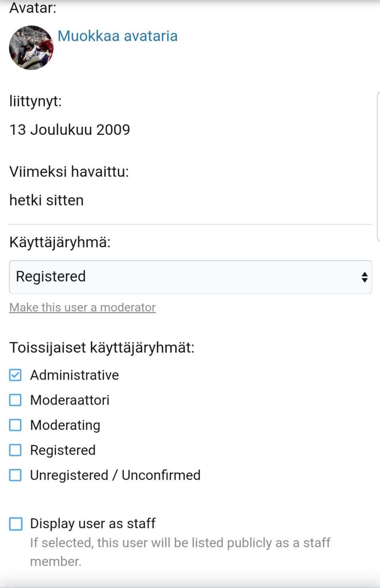Click the scrollbar on the right edge
380x588 pixels.
[378, 166]
